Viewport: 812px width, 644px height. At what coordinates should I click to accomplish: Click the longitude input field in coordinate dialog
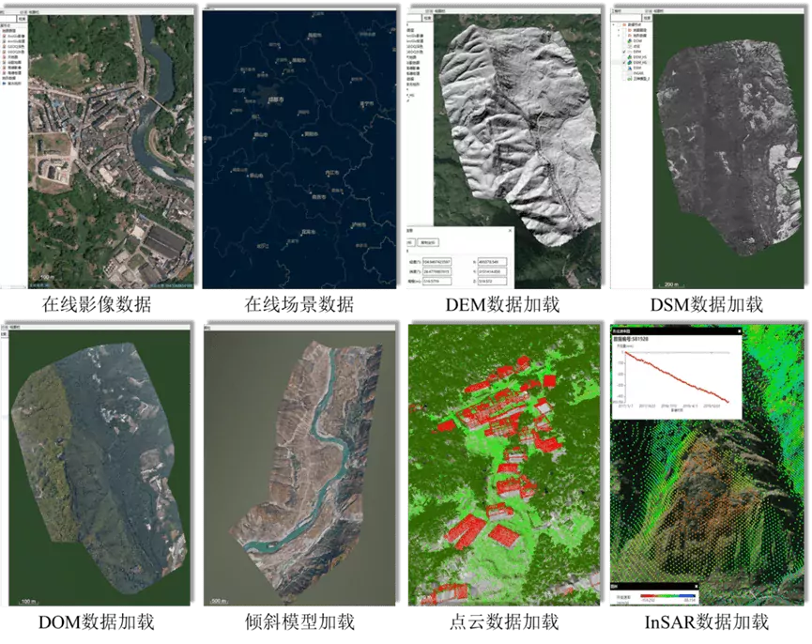tap(437, 262)
